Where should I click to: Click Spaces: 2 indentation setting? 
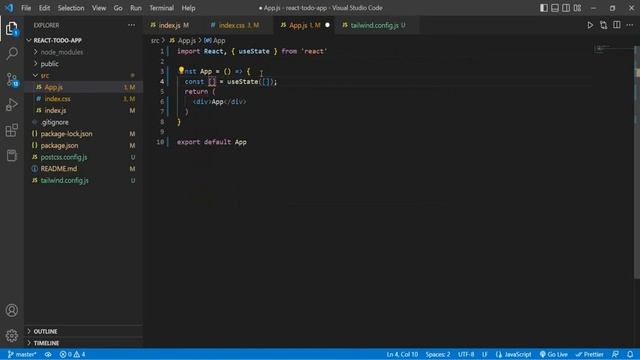pos(438,354)
